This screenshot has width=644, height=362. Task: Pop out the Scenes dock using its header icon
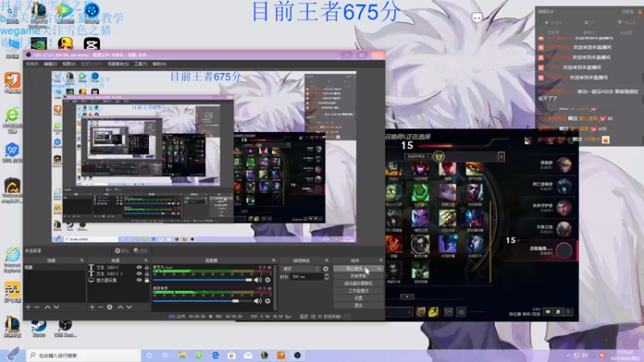[81, 260]
